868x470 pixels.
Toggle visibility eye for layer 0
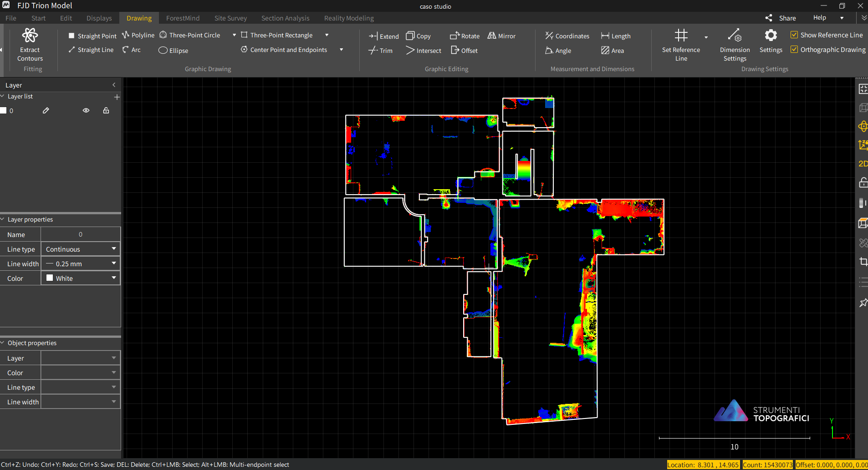point(86,110)
